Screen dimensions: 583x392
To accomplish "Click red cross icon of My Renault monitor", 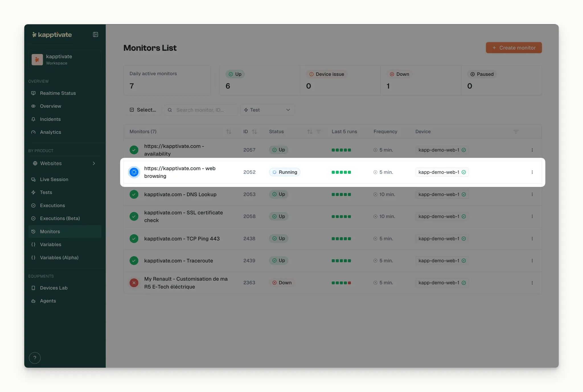I will click(x=134, y=283).
